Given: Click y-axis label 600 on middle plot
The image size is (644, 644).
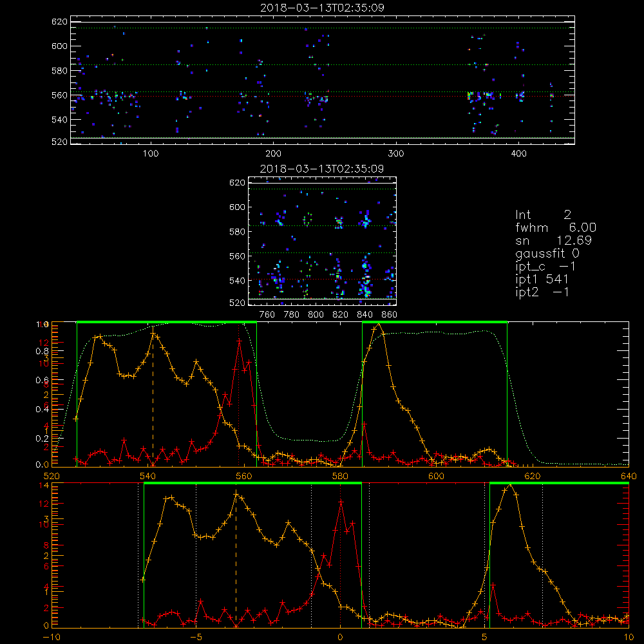Looking at the screenshot, I should pos(238,207).
